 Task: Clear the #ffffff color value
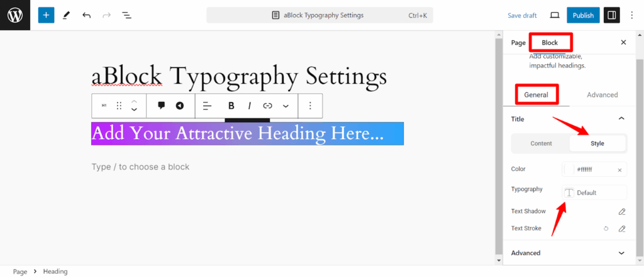coord(619,170)
